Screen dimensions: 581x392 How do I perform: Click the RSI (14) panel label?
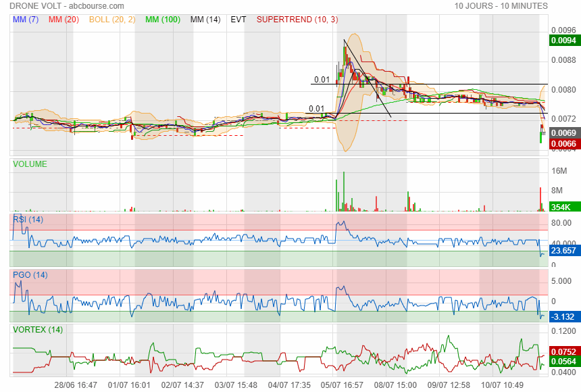point(28,220)
